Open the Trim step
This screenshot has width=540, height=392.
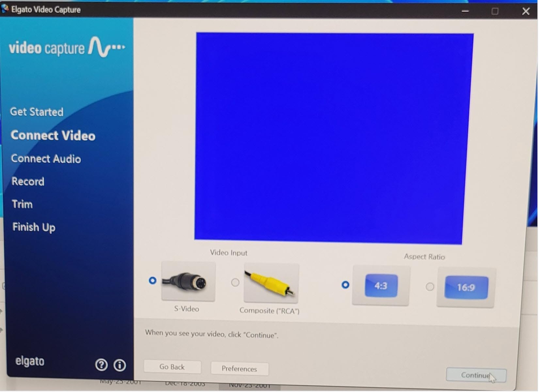coord(22,204)
